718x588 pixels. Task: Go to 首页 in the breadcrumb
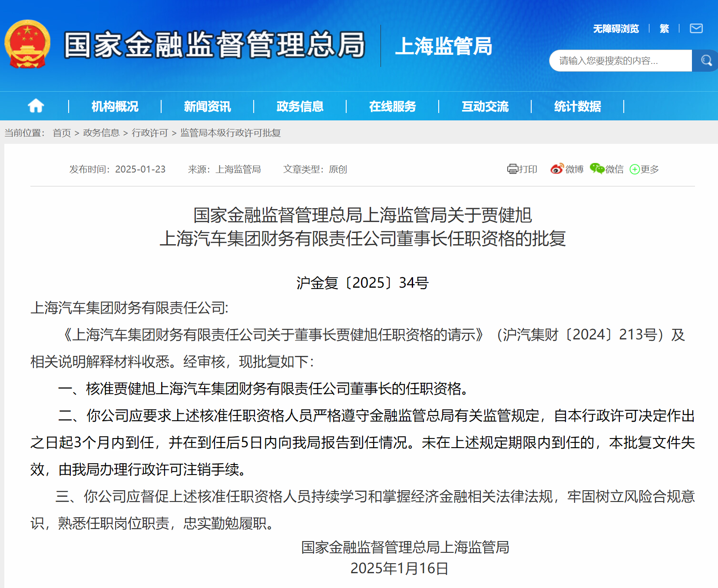click(x=62, y=133)
